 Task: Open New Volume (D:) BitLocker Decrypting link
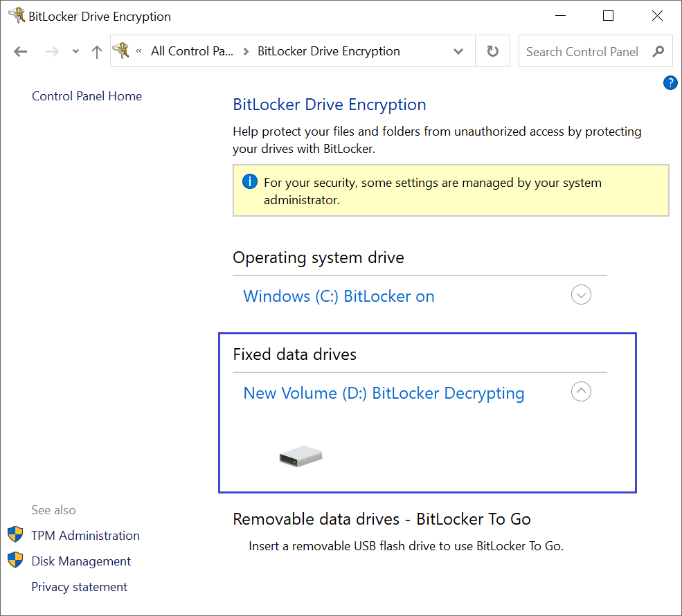click(x=384, y=393)
